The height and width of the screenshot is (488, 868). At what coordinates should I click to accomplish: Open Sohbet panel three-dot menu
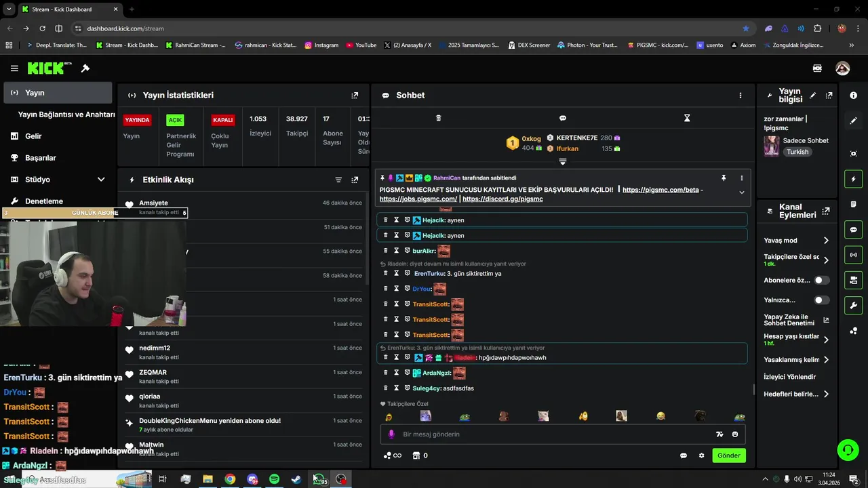click(x=741, y=96)
